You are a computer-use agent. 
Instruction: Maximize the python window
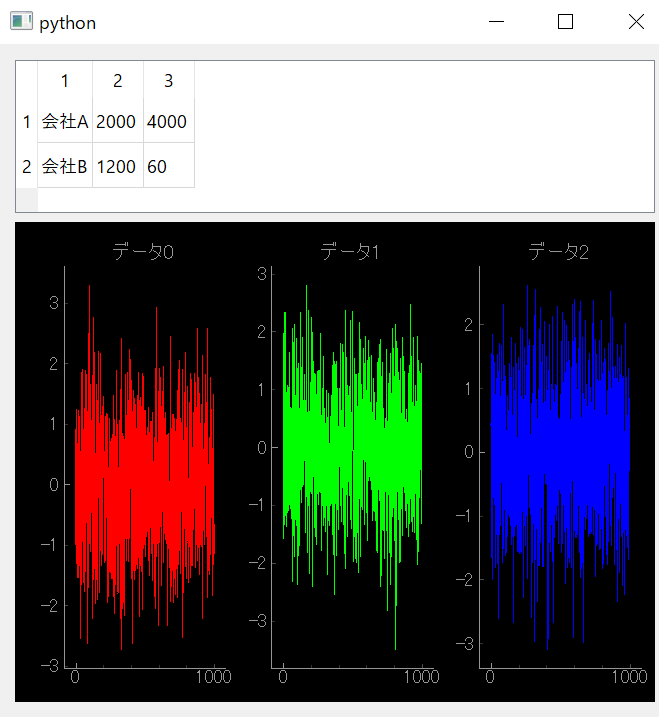pos(566,21)
